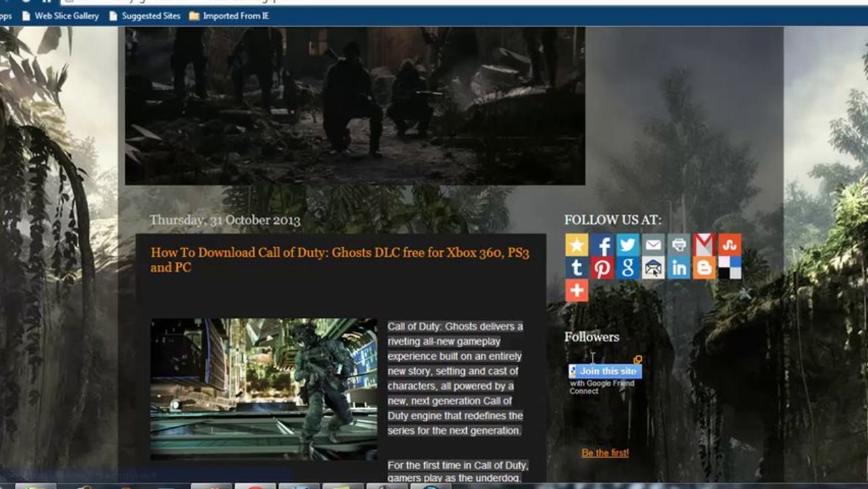Viewport: 868px width, 489px height.
Task: Click the yellow star favorites share icon
Action: (576, 244)
